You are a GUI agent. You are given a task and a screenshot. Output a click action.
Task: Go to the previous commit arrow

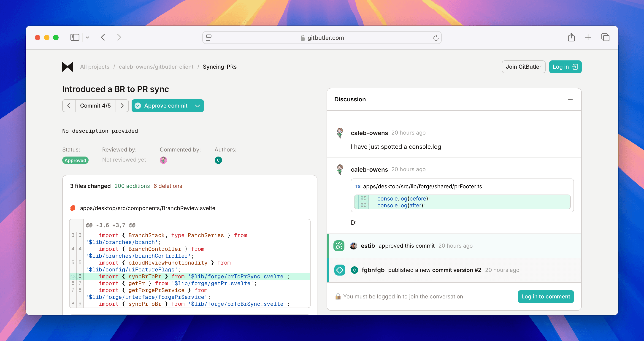[x=69, y=106]
